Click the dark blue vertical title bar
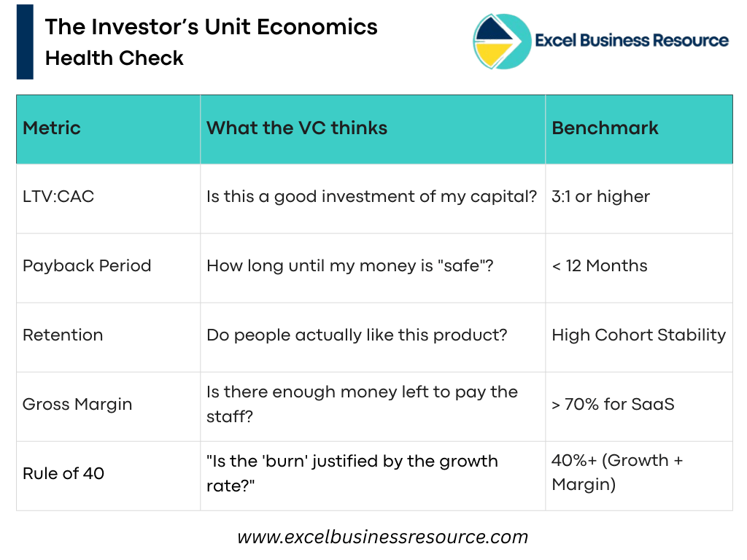The width and height of the screenshot is (747, 560). 25,42
